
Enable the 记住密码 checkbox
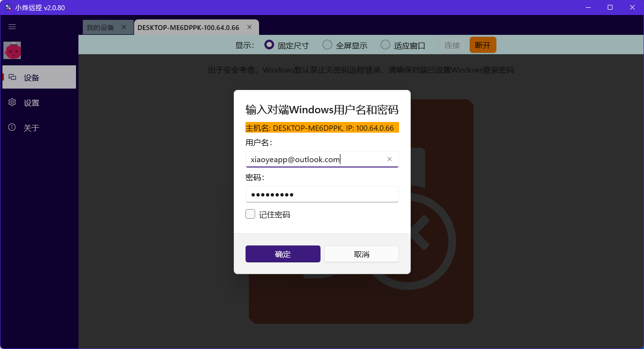coord(250,214)
